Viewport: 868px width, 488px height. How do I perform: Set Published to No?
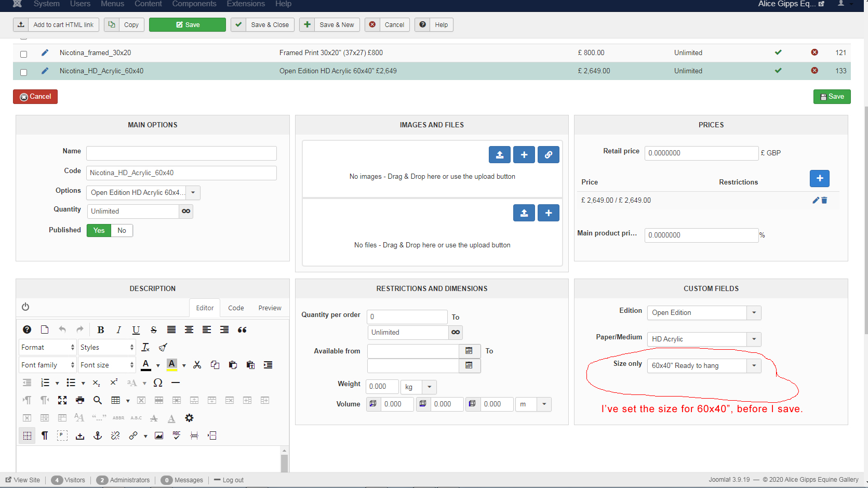pos(122,231)
